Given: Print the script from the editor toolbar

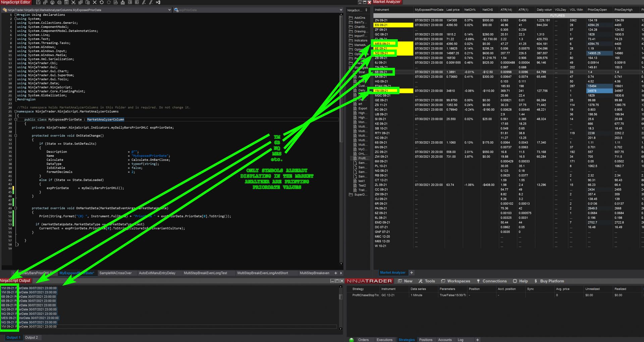Looking at the screenshot, I should 52,2.
